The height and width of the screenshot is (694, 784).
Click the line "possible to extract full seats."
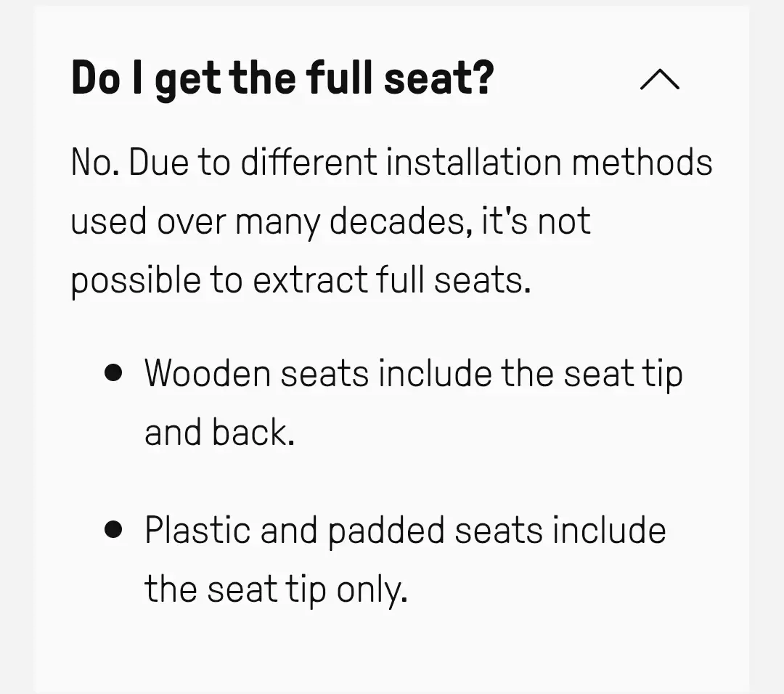pos(301,281)
